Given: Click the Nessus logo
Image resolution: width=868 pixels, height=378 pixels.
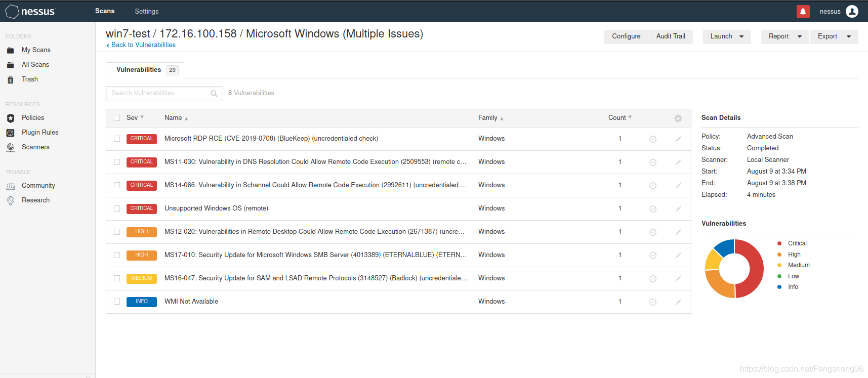Looking at the screenshot, I should tap(30, 11).
